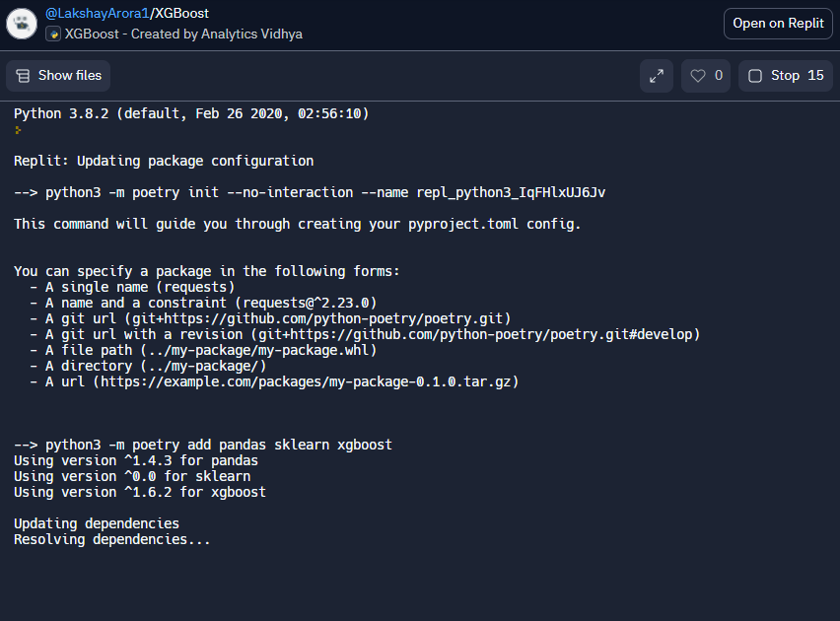Like this repl with the heart icon

(x=706, y=76)
